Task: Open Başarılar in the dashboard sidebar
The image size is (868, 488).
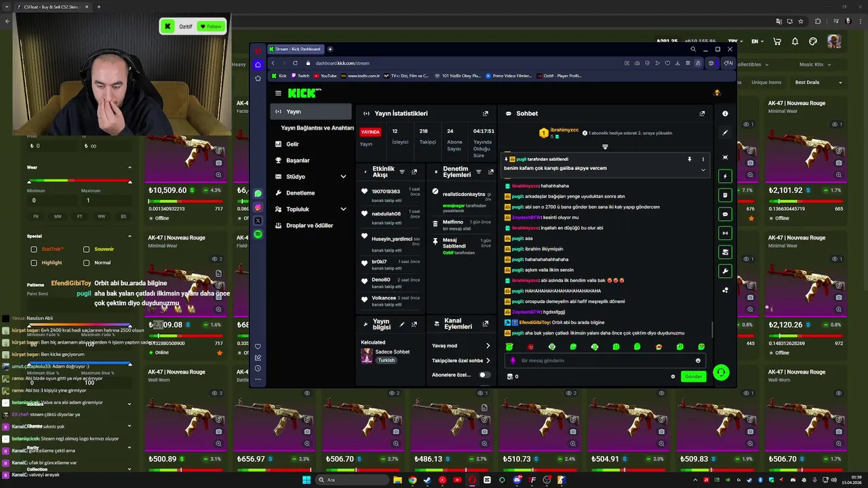Action: tap(298, 161)
